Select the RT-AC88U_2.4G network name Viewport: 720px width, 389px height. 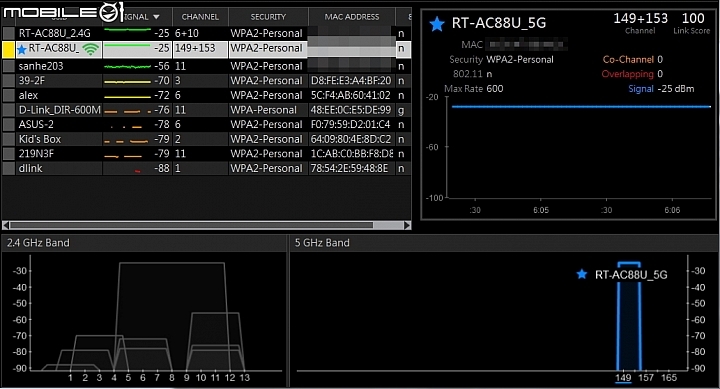(55, 34)
